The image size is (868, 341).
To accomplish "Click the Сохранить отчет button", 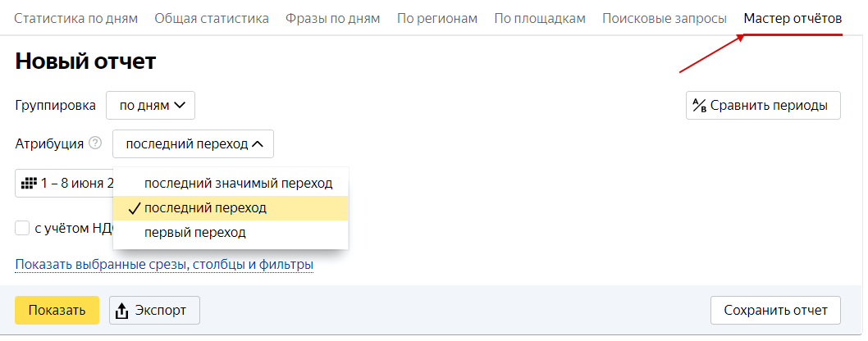I will [775, 310].
